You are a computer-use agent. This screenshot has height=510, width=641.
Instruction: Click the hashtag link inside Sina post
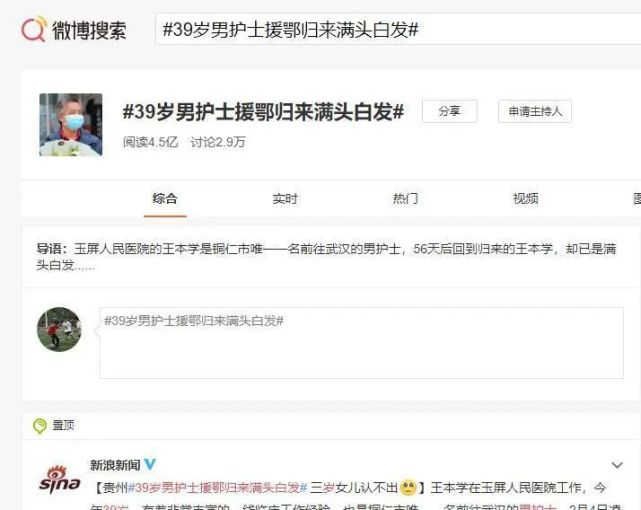point(217,488)
